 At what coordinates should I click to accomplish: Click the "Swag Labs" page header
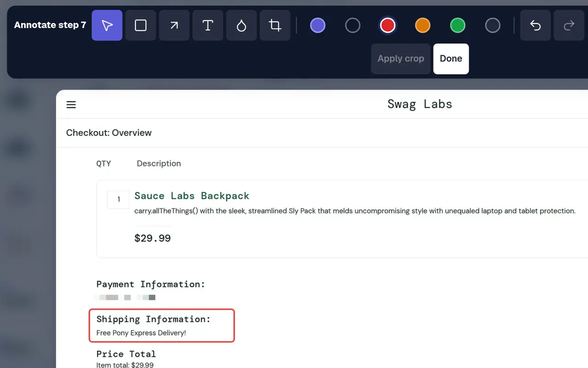tap(419, 104)
